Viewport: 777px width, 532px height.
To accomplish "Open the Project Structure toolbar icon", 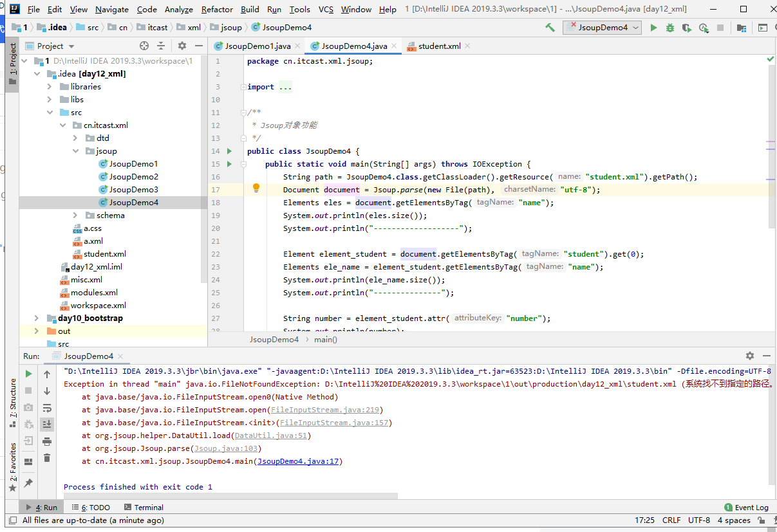I will pyautogui.click(x=742, y=28).
